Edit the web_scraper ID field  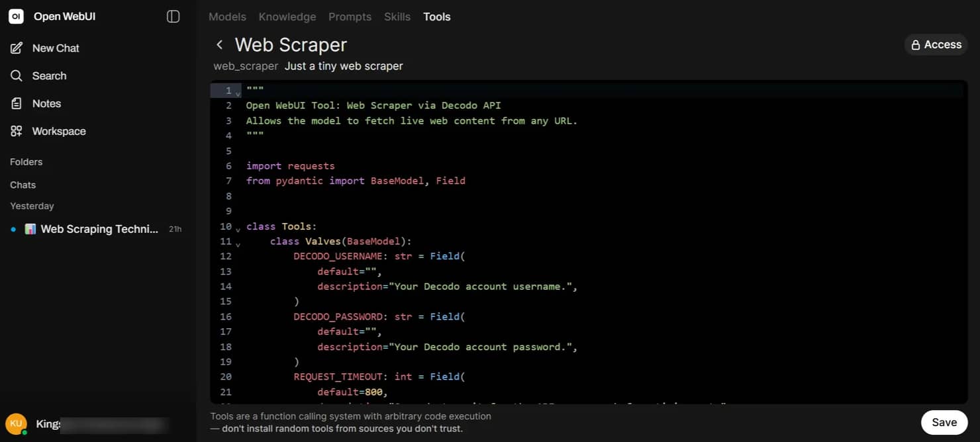click(246, 66)
